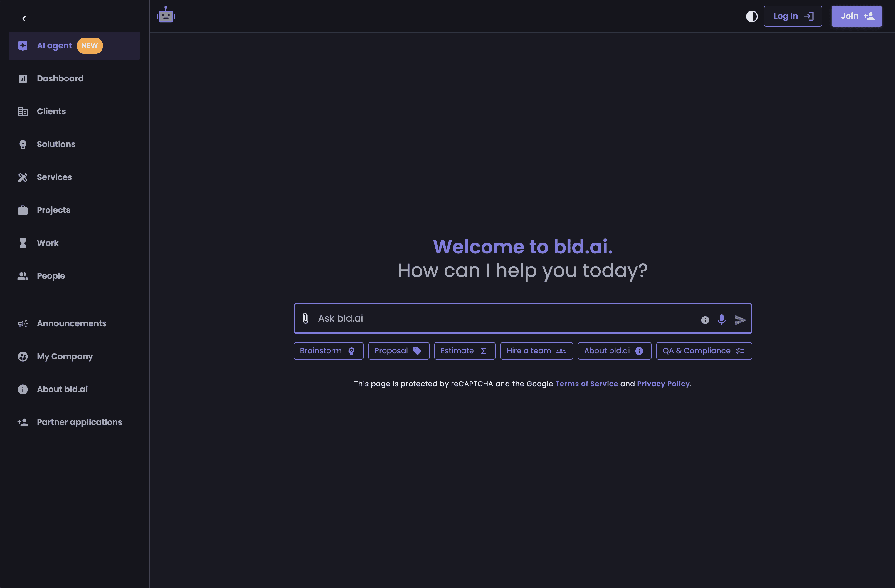Click the People group icon
The width and height of the screenshot is (895, 588).
pos(23,276)
